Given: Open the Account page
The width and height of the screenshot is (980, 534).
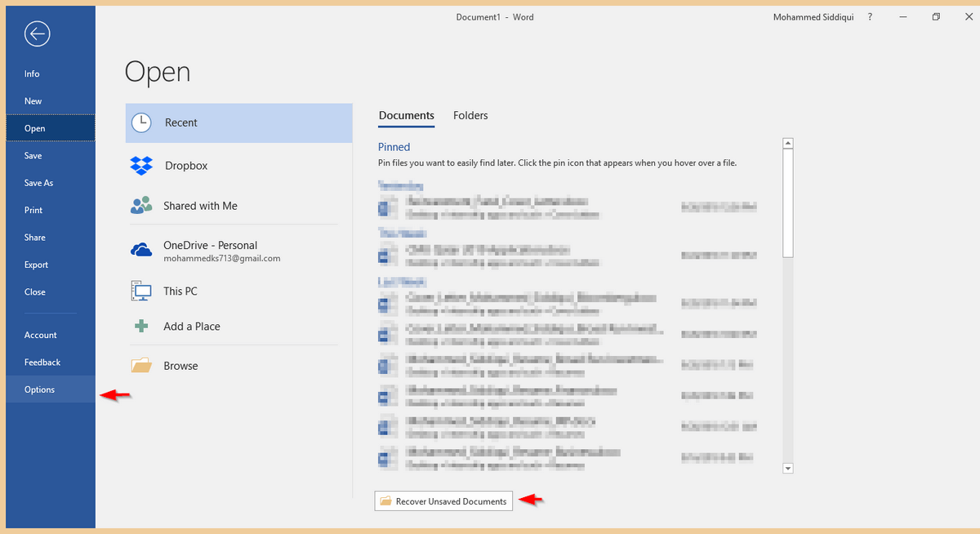Looking at the screenshot, I should point(49,335).
